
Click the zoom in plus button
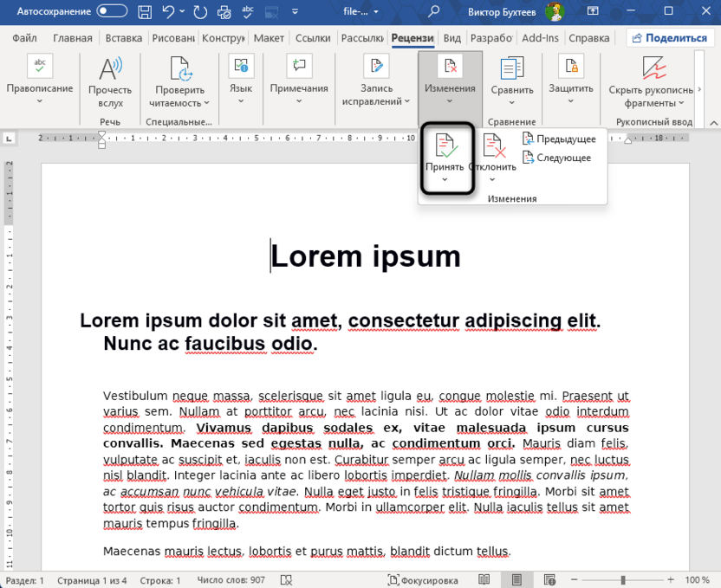point(671,580)
